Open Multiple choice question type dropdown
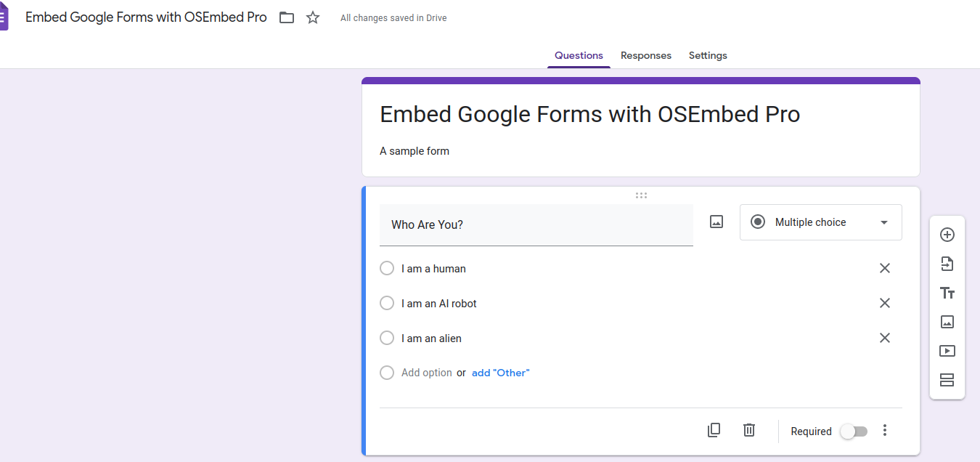The image size is (980, 462). pos(821,222)
